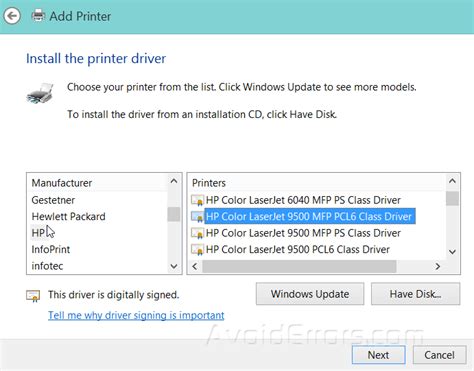Click Printers list vertical scrollbar thumb

coord(452,199)
